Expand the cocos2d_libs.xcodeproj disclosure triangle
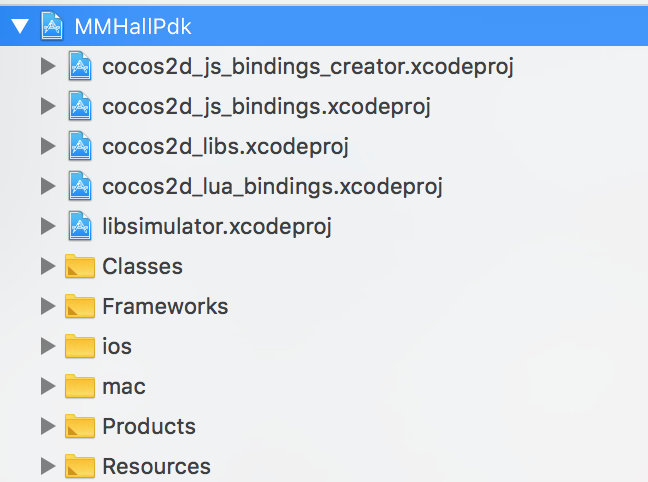 46,146
